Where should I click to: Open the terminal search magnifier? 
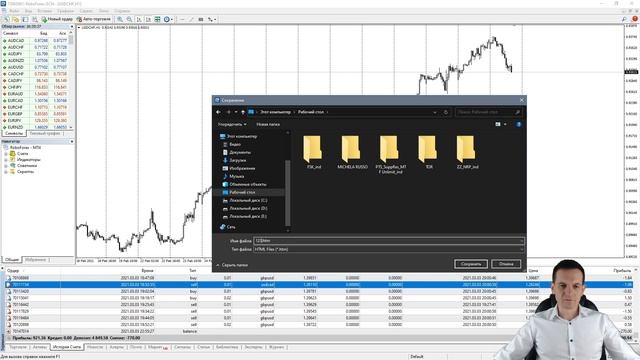pyautogui.click(x=624, y=19)
